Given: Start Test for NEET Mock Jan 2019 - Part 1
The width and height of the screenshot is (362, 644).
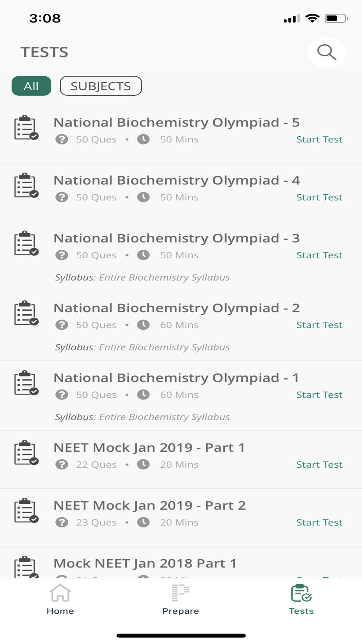Looking at the screenshot, I should click(319, 464).
